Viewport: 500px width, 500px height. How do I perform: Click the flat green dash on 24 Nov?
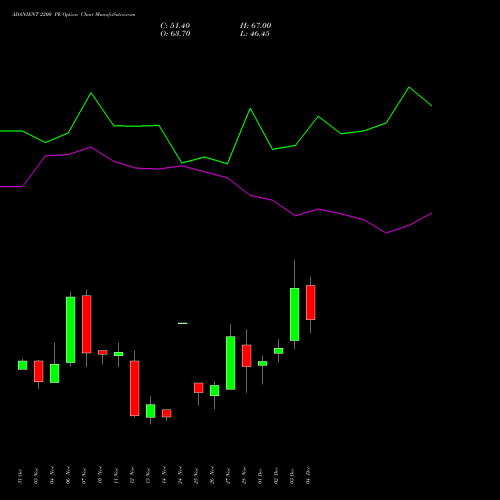coord(183,323)
